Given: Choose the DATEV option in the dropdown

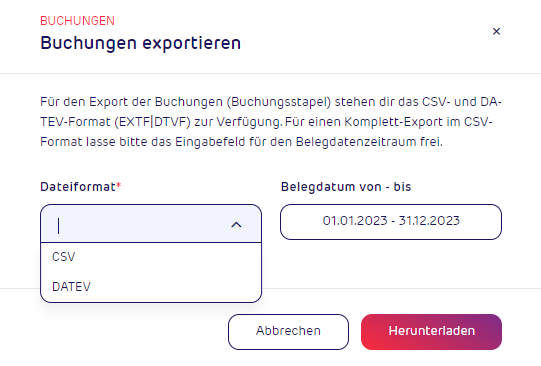Looking at the screenshot, I should 151,287.
